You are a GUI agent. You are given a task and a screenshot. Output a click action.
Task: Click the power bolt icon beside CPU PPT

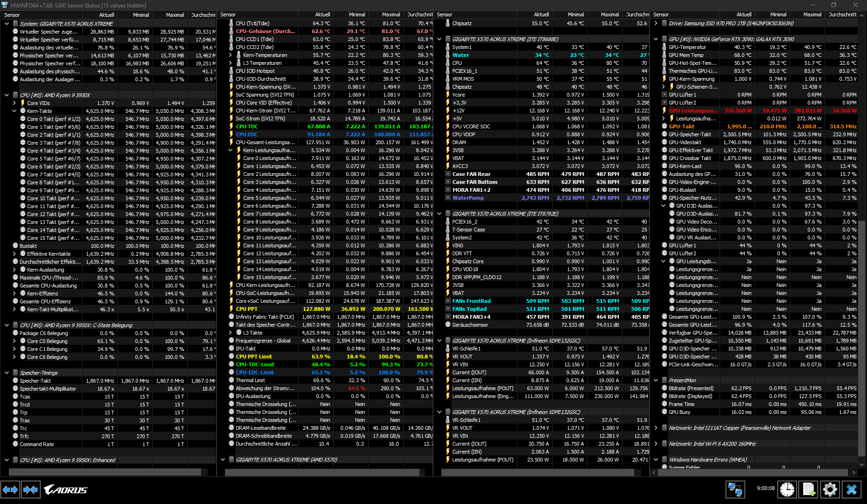pyautogui.click(x=231, y=309)
